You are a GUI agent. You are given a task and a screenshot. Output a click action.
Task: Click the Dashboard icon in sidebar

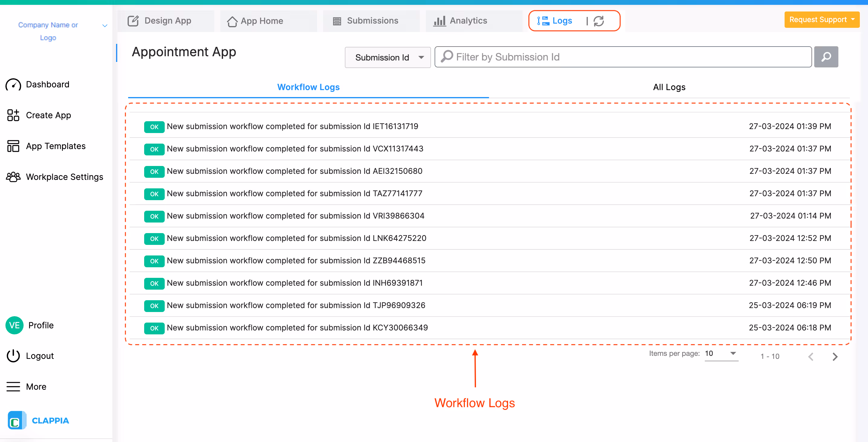[13, 84]
